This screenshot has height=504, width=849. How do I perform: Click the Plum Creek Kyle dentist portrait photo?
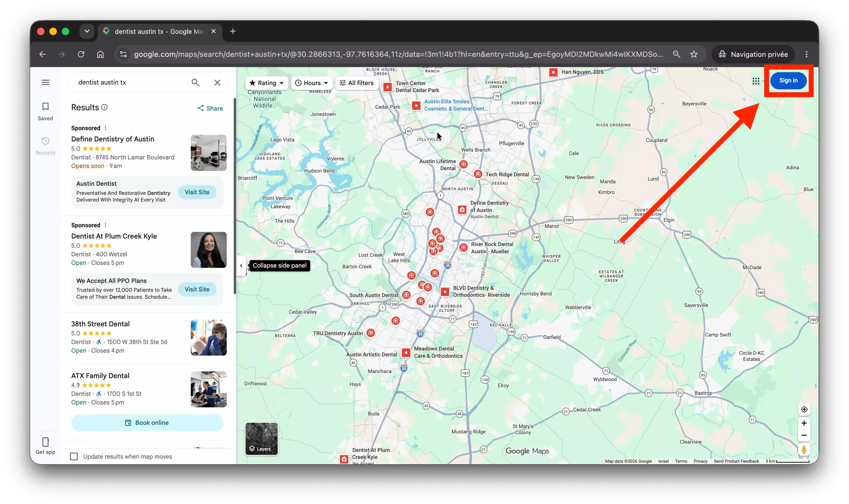coord(208,250)
